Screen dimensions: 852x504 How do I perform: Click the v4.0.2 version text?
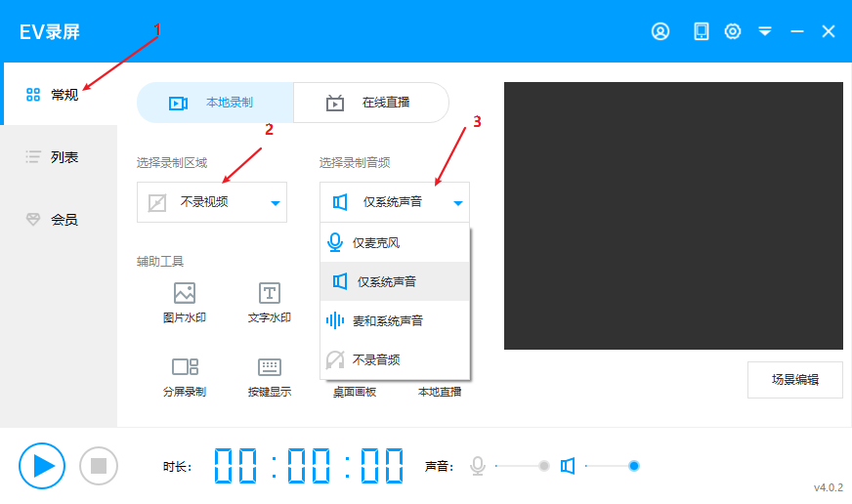[829, 487]
